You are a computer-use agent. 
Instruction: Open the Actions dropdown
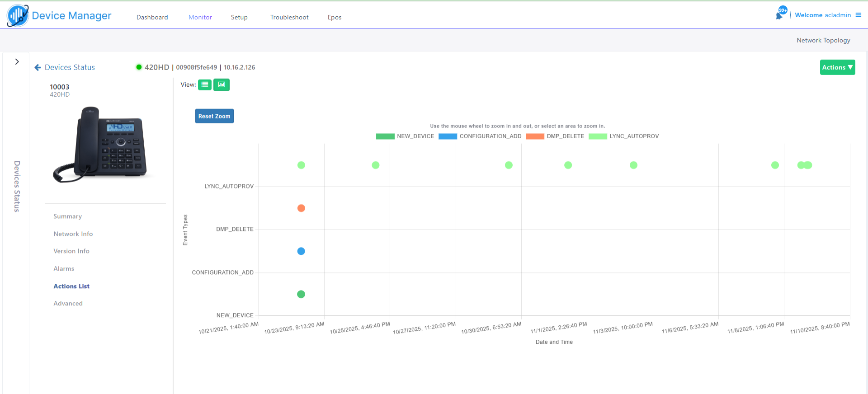tap(837, 67)
